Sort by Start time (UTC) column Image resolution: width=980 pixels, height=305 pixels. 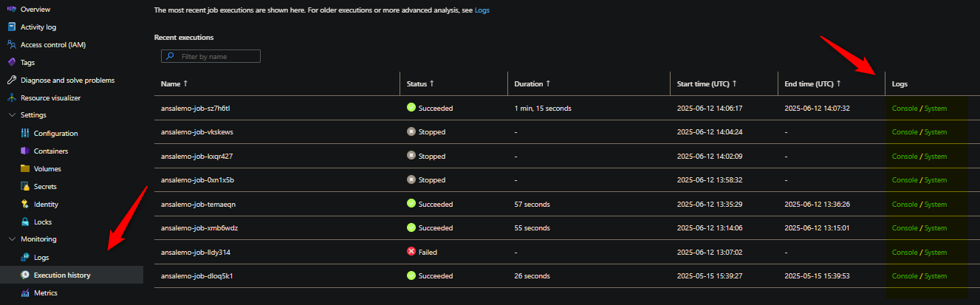coord(707,83)
